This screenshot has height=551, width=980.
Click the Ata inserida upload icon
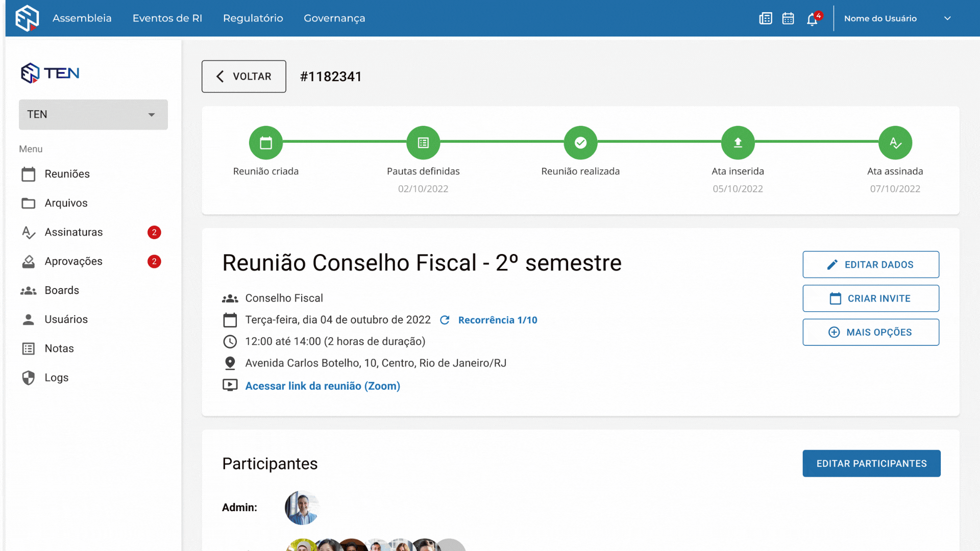738,143
